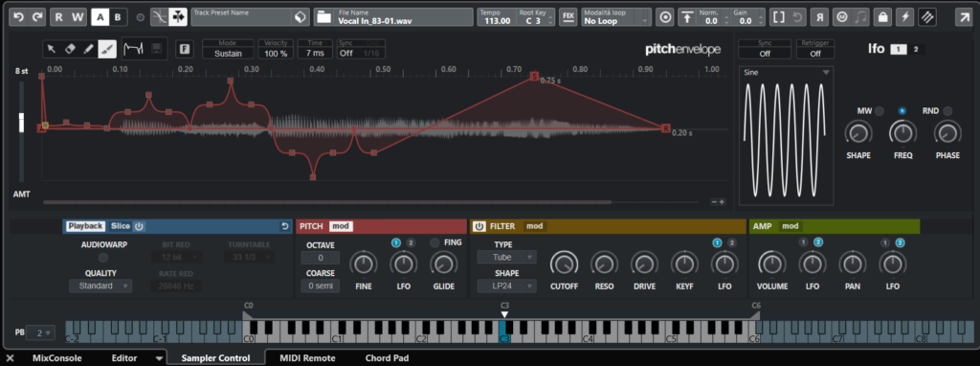
Task: Click the reverse sample Я icon
Action: 819,17
